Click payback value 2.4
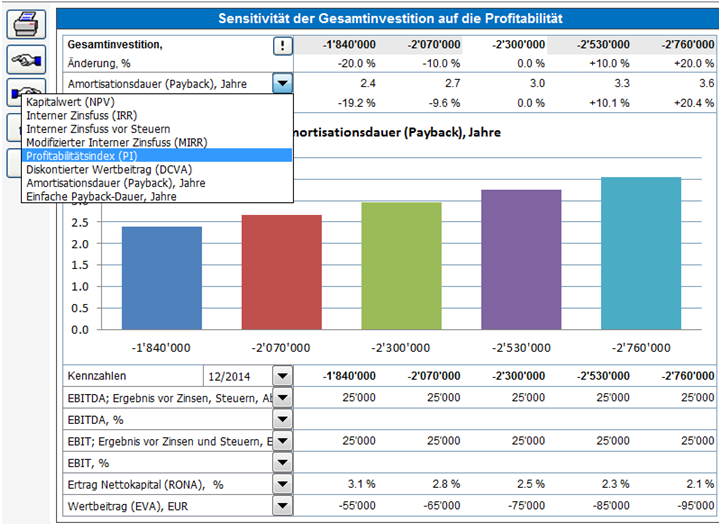 (x=368, y=83)
